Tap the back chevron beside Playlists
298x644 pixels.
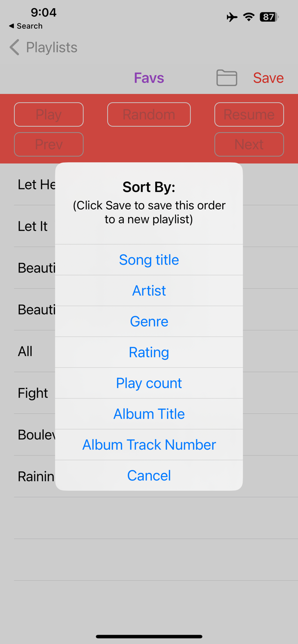14,47
